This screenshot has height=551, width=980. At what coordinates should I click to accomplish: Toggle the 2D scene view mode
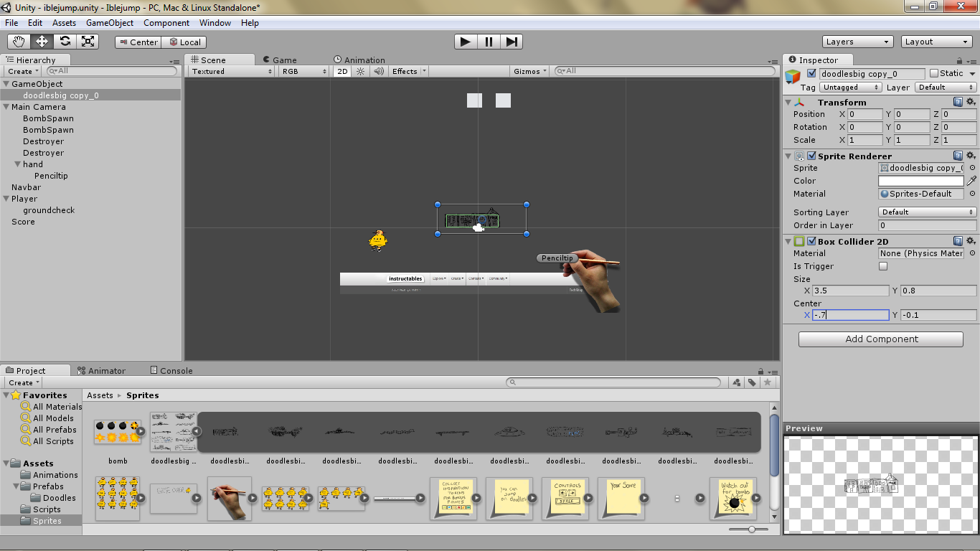pos(342,71)
